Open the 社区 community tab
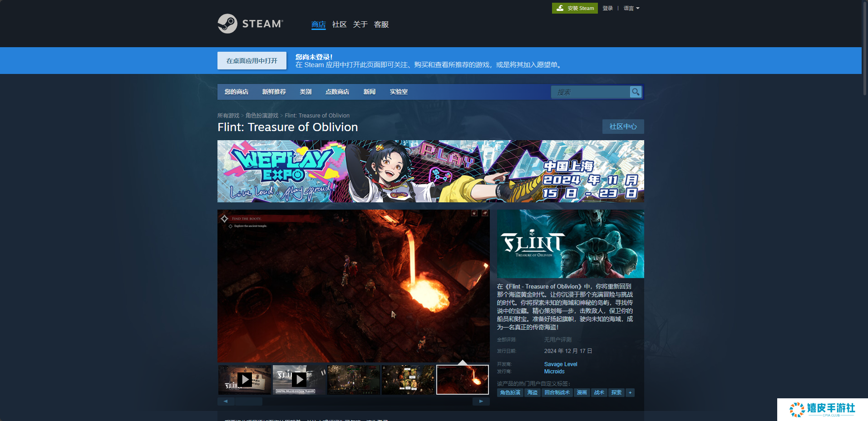This screenshot has width=868, height=421. [x=339, y=24]
